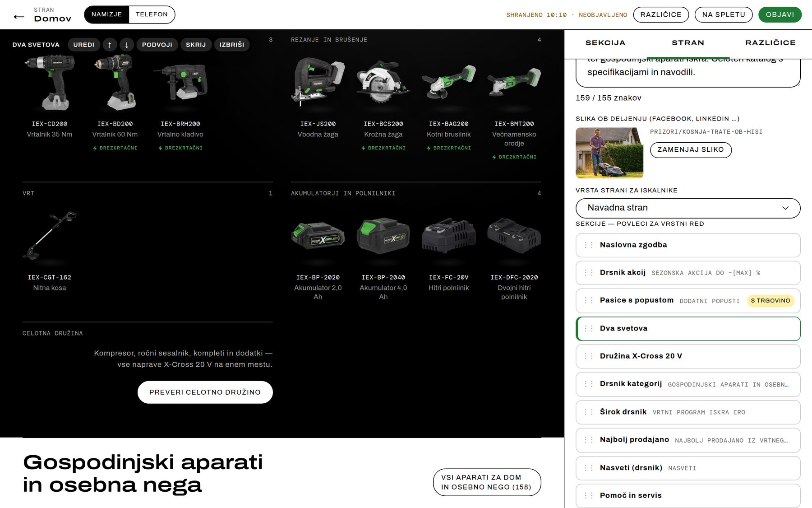The image size is (812, 508).
Task: Delete section with Izbriši
Action: 232,45
